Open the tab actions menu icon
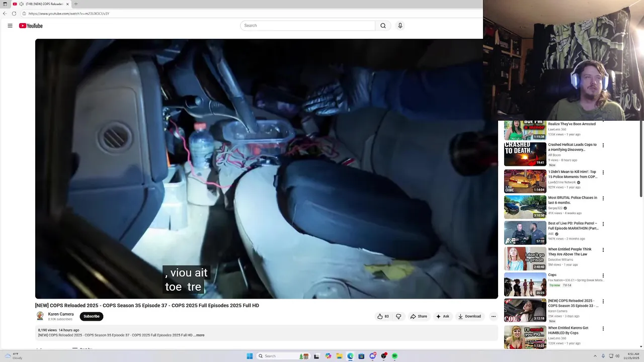 5,4
